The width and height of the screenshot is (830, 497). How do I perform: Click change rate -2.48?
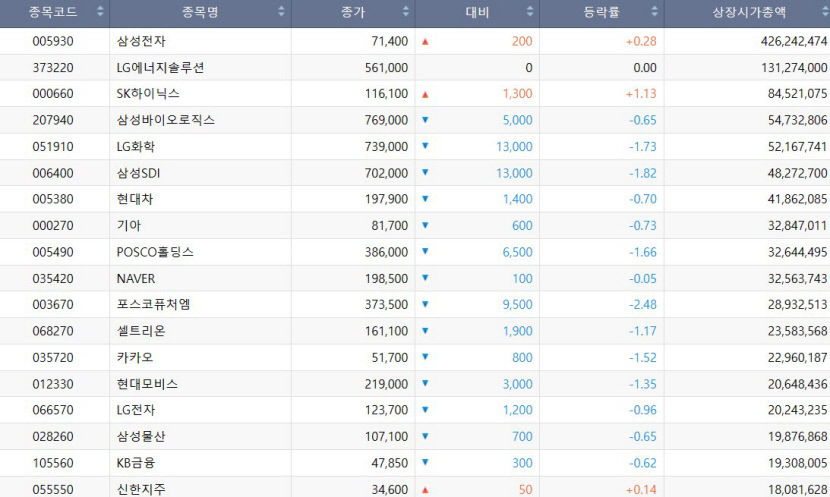coord(643,304)
